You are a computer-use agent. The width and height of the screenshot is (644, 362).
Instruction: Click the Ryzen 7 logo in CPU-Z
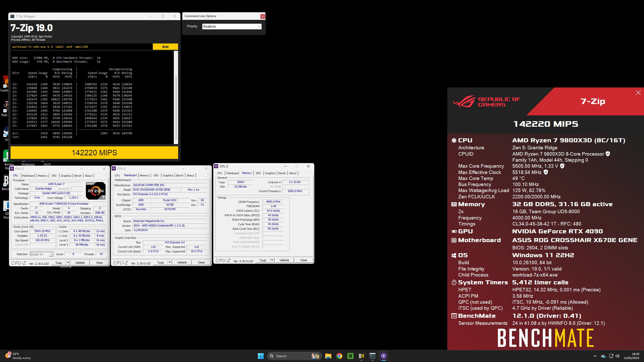tap(96, 191)
